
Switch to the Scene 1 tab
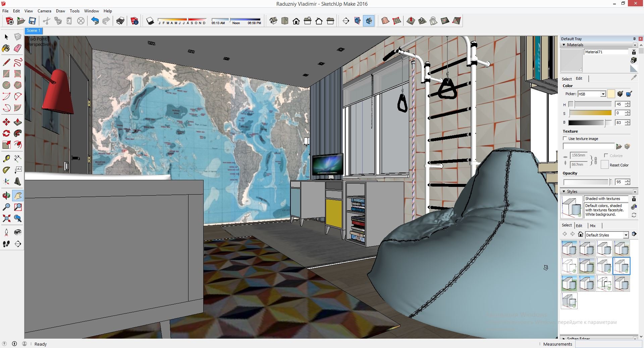(x=34, y=31)
